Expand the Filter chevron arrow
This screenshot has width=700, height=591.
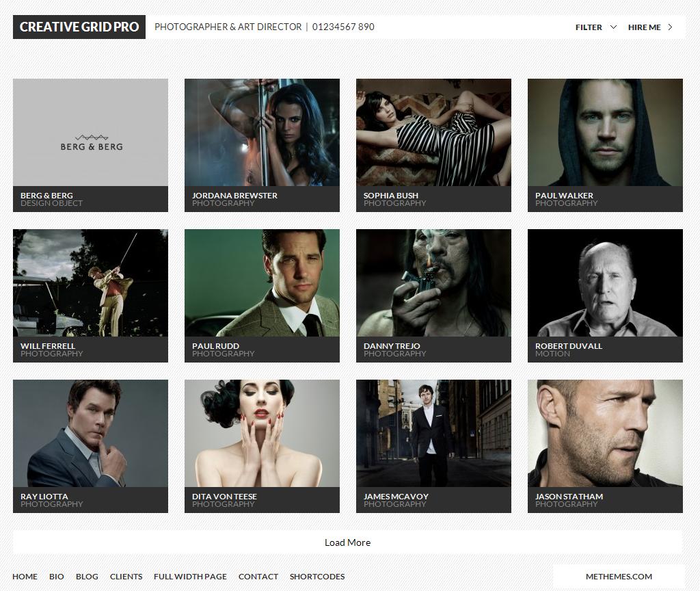click(613, 27)
